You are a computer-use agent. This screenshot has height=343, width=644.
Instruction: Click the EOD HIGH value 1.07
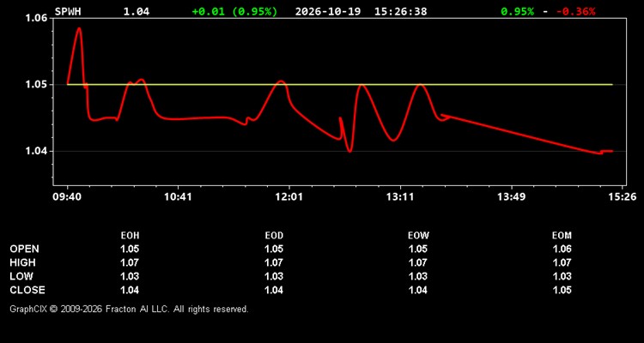pos(274,262)
